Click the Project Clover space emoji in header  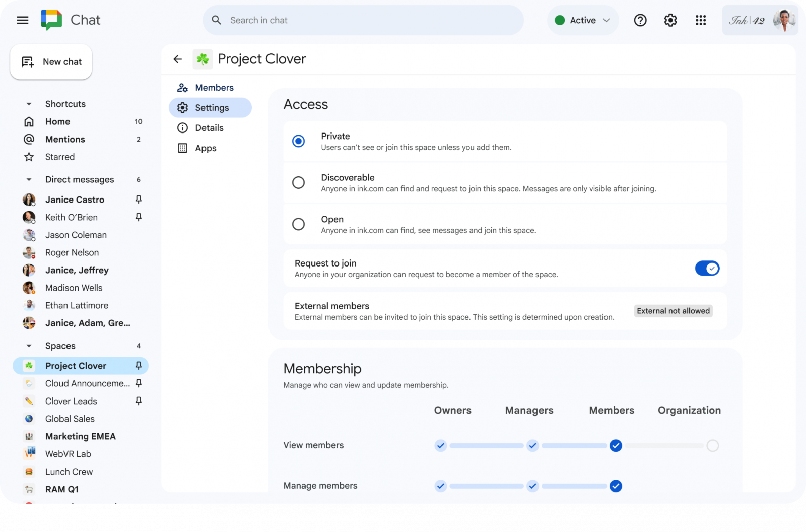point(203,59)
